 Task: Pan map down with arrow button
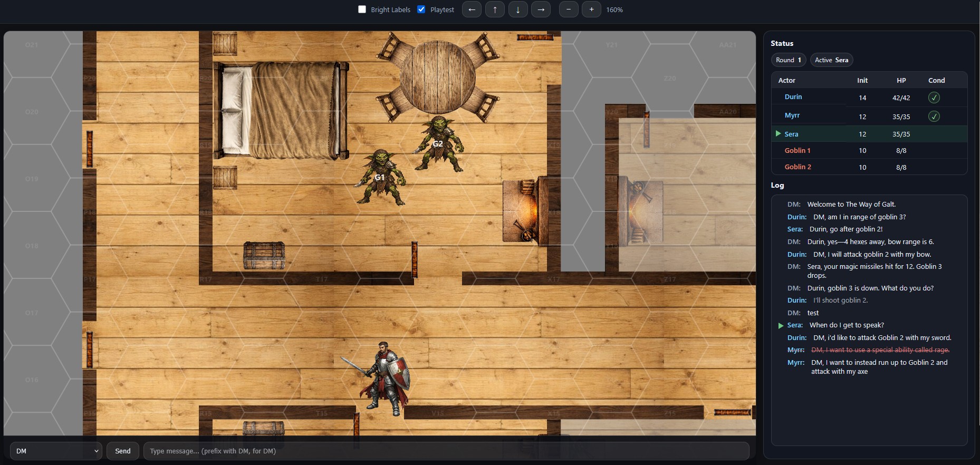(x=518, y=9)
